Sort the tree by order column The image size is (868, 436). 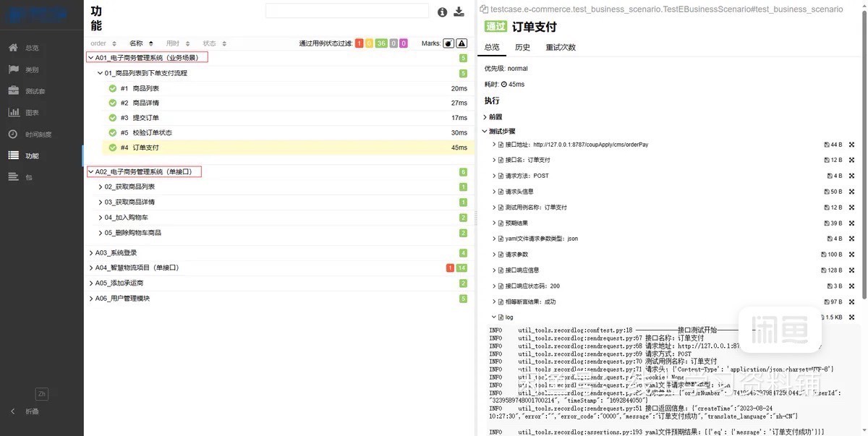coord(102,43)
